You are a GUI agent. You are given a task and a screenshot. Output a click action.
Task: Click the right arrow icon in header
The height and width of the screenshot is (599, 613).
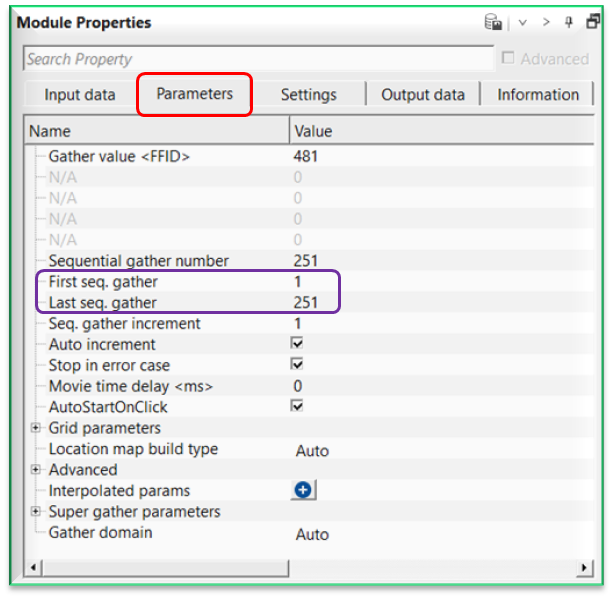(546, 22)
